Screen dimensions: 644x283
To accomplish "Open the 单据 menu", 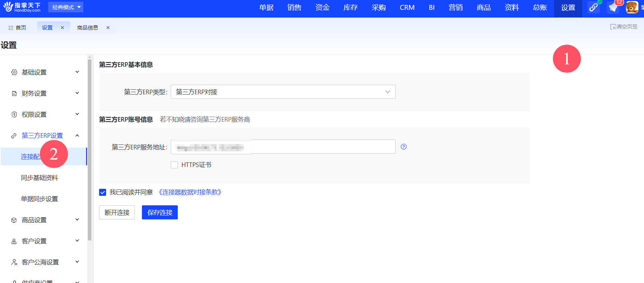I will point(266,7).
